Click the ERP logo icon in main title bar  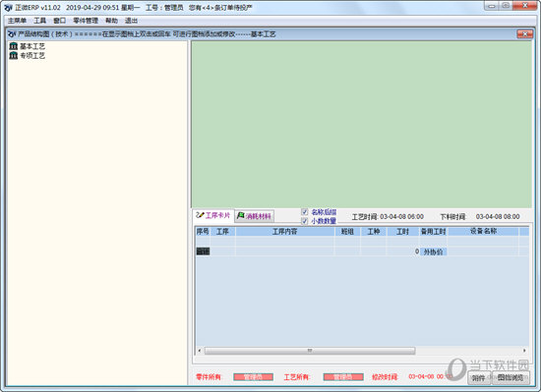click(8, 8)
